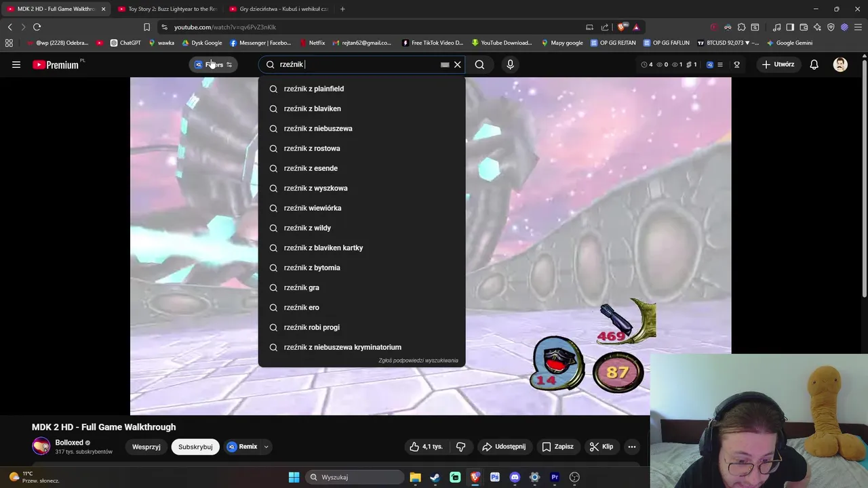
Task: Open the browser main menu
Action: 858,27
